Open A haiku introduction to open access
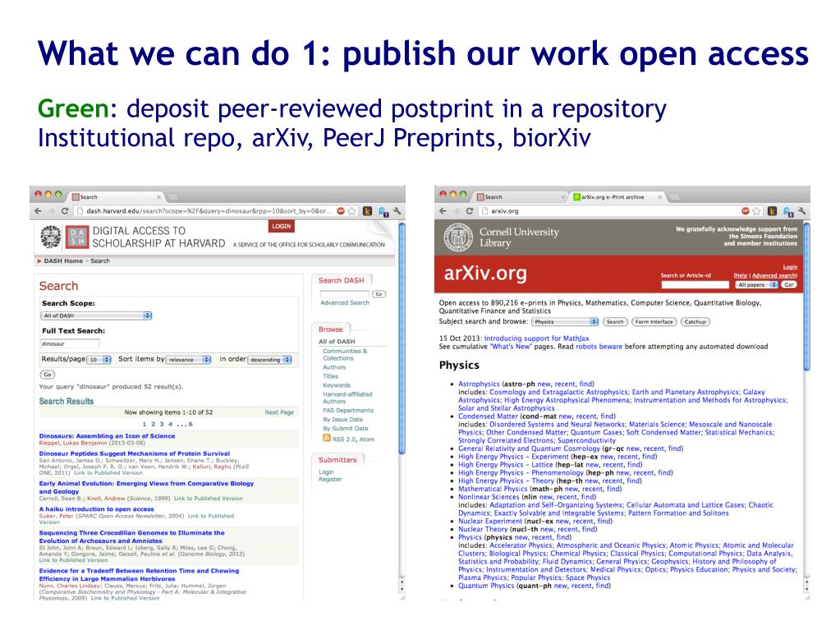This screenshot has width=840, height=630. 96,509
